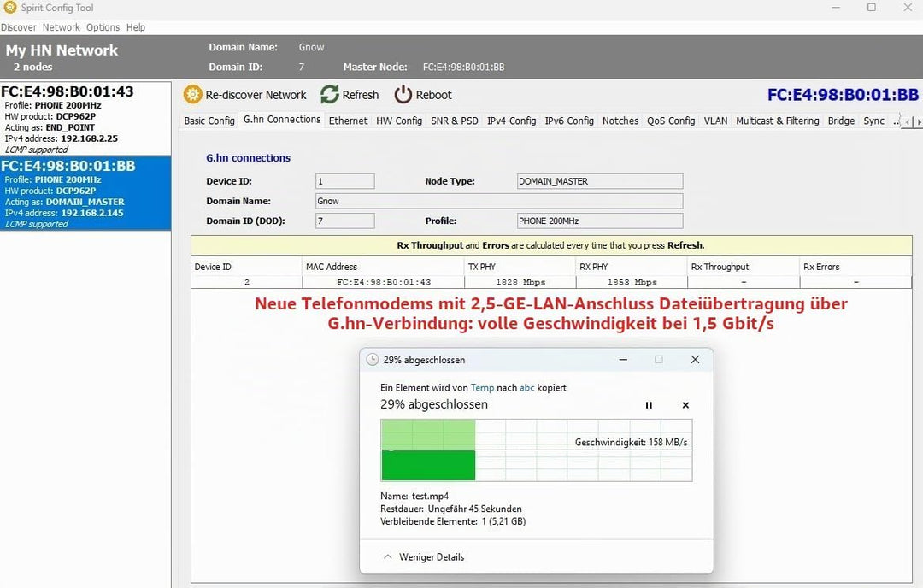Select node FC:E4:98:B0:01:BB in list
923x588 pixels.
click(85, 193)
